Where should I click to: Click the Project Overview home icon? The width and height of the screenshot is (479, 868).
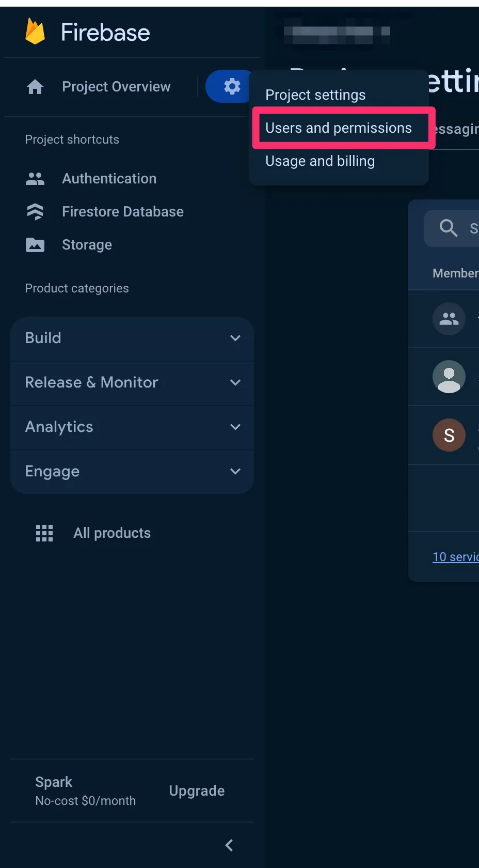[35, 87]
